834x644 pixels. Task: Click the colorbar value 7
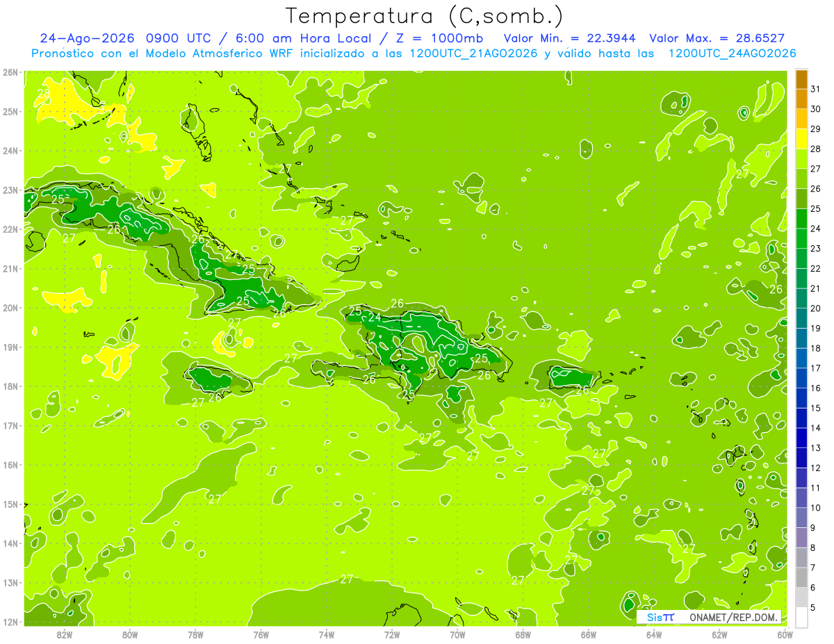(x=813, y=568)
